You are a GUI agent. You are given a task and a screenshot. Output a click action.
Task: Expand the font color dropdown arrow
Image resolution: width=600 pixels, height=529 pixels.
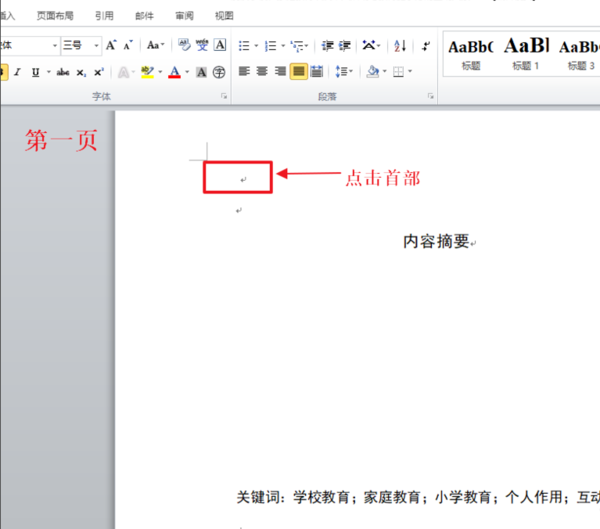pyautogui.click(x=187, y=72)
